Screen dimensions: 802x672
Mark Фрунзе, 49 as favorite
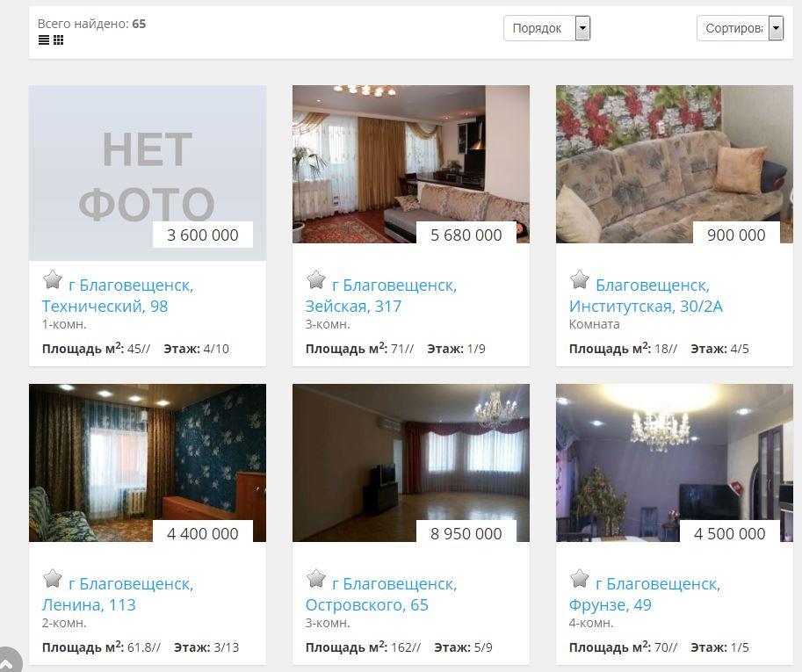click(x=579, y=578)
